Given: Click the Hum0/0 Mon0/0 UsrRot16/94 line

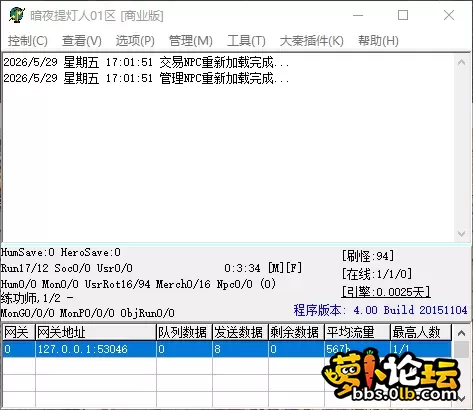Looking at the screenshot, I should (x=138, y=284).
